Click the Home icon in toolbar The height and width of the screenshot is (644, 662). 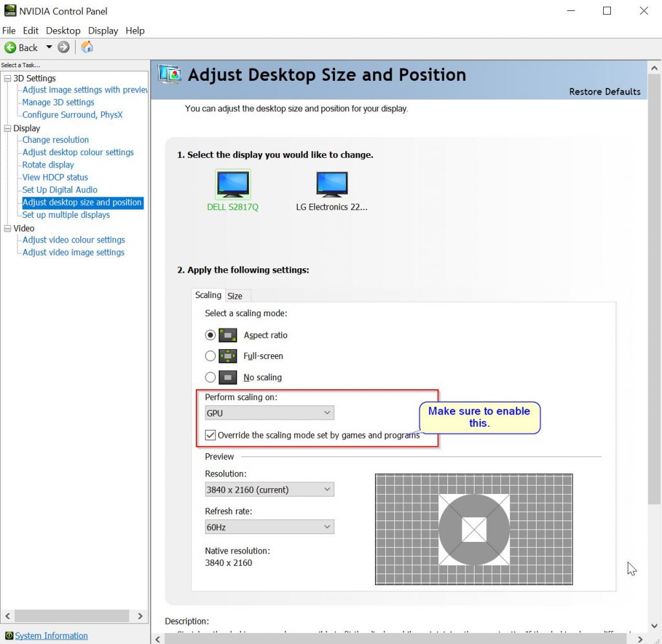87,47
